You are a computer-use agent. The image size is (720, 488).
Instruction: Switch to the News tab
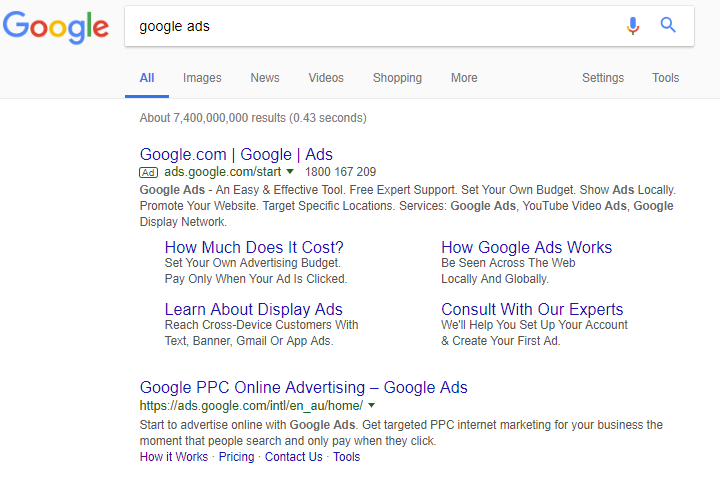coord(265,78)
